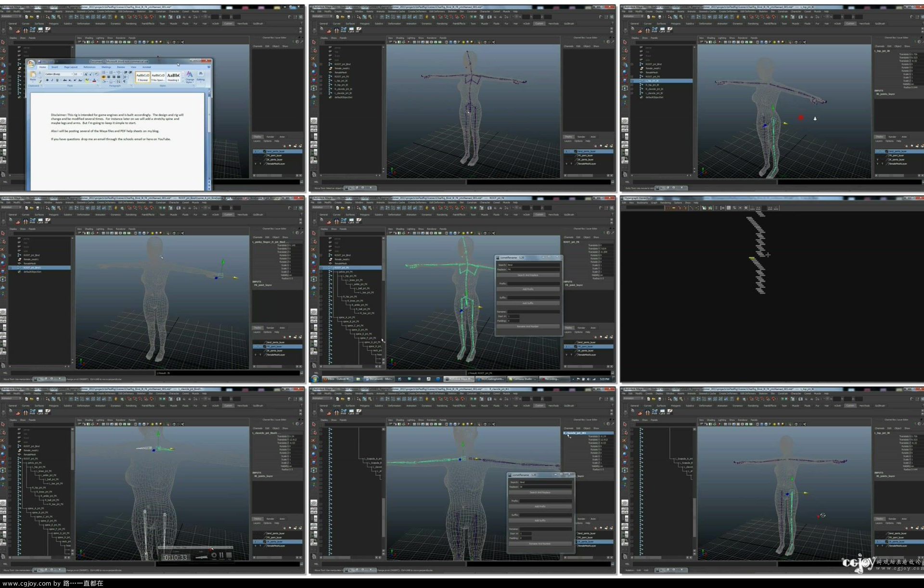
Task: Pick the Select arrow tool in the top-center Maya frame
Action: [314, 42]
